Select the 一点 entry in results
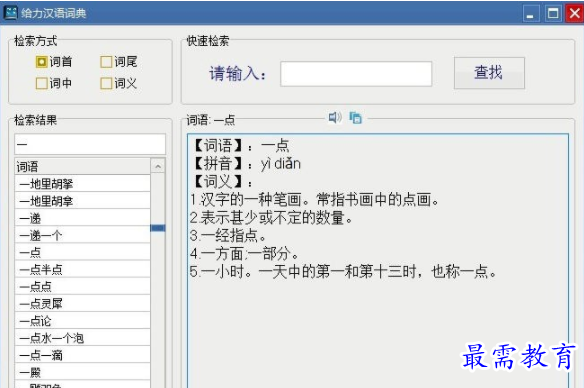The image size is (584, 388). tap(82, 252)
